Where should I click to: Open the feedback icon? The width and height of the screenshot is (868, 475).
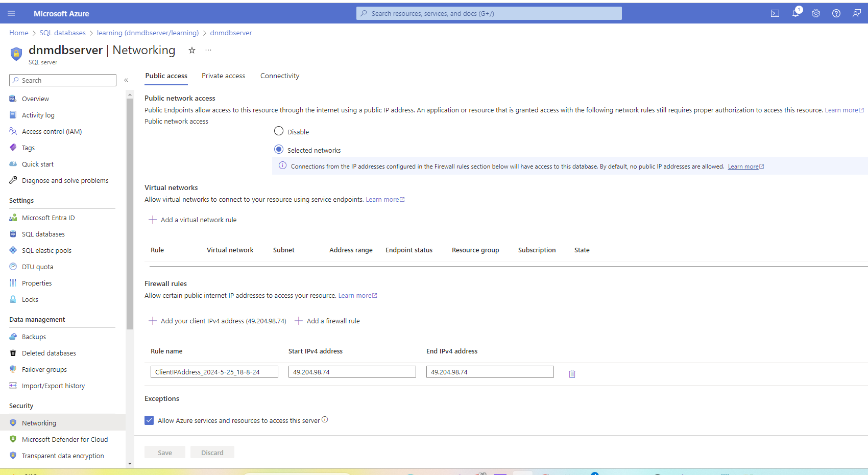click(857, 13)
